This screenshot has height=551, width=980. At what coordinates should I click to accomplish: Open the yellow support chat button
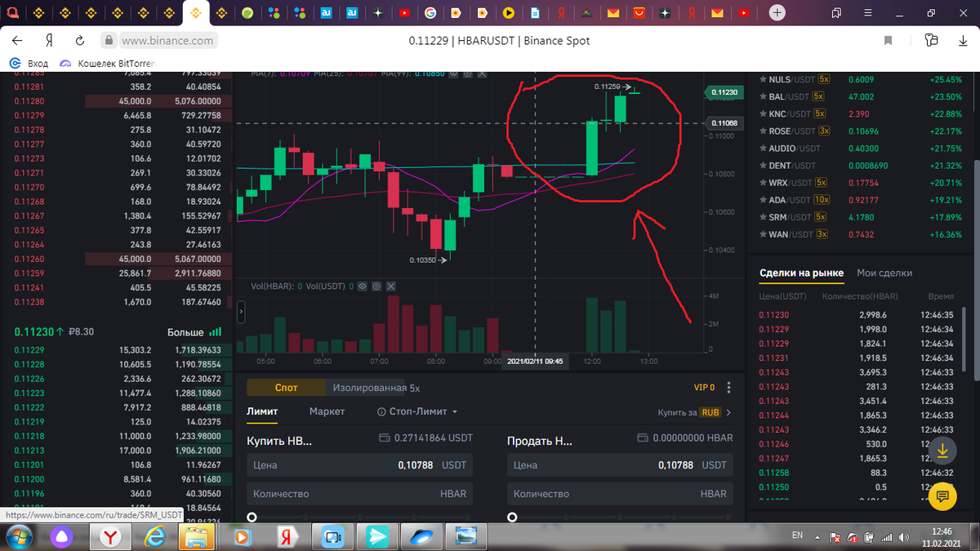pyautogui.click(x=942, y=495)
